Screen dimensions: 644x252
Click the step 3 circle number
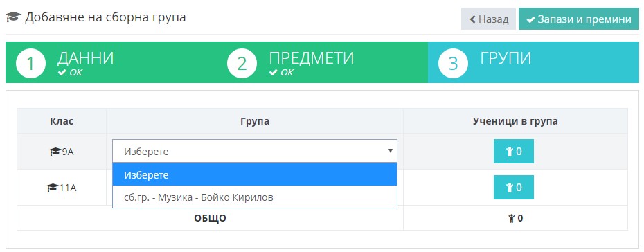click(x=453, y=64)
